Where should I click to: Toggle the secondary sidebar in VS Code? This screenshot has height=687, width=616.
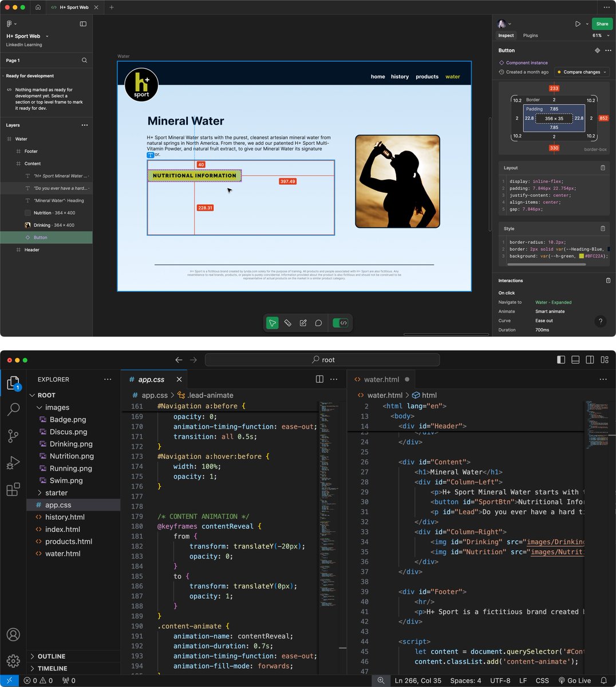(590, 360)
